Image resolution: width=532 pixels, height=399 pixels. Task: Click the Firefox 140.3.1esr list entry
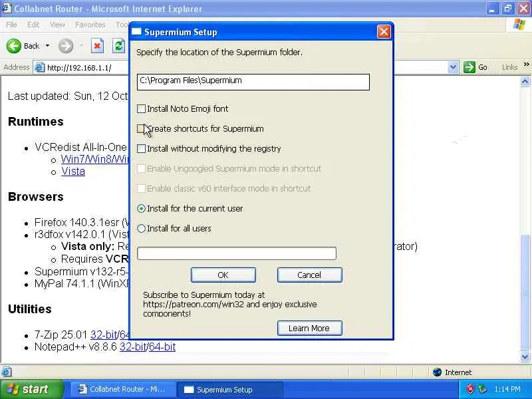coord(81,223)
